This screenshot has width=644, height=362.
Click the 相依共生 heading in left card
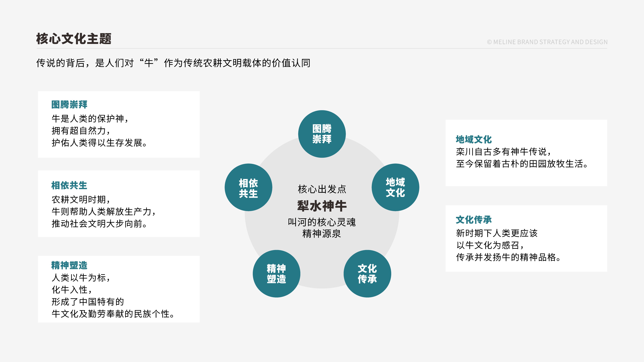pyautogui.click(x=69, y=185)
